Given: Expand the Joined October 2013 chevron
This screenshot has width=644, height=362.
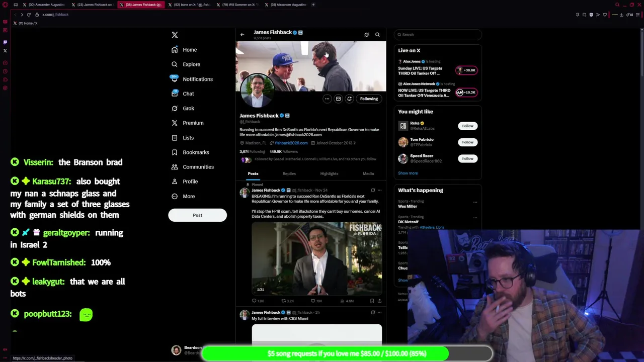Looking at the screenshot, I should 355,143.
